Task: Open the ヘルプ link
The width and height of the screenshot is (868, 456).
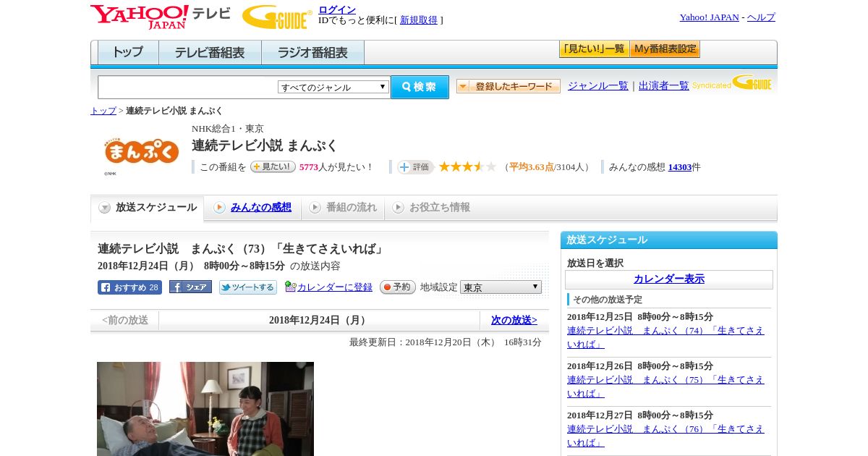Action: coord(761,17)
